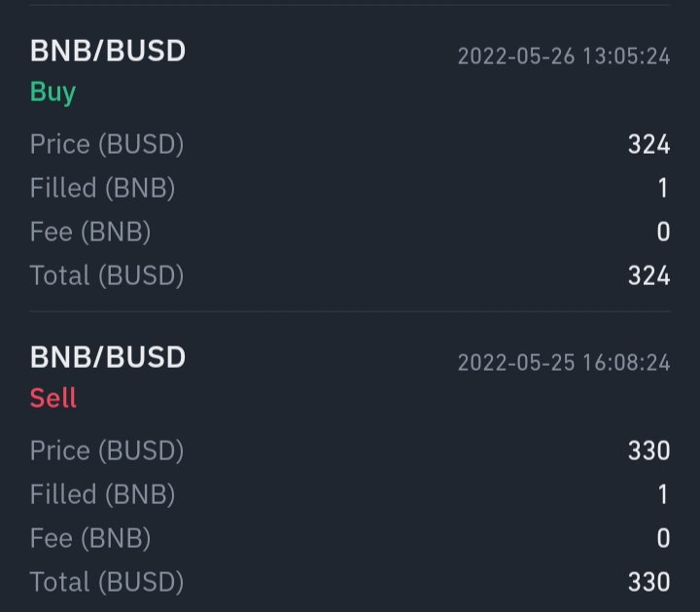The width and height of the screenshot is (700, 612).
Task: Click Price (BUSD) label in buy order
Action: point(107,144)
